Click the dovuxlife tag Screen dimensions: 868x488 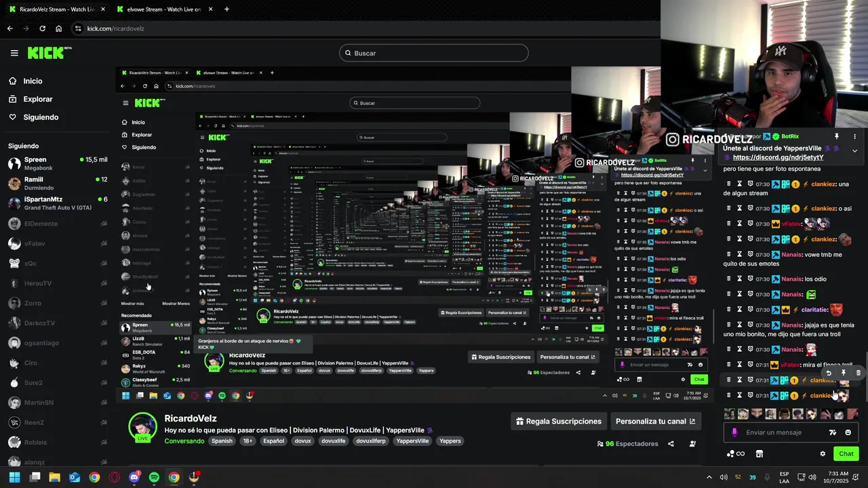[x=333, y=441]
